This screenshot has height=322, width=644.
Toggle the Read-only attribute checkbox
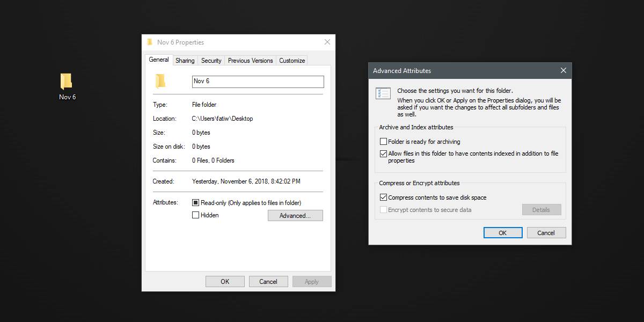pyautogui.click(x=195, y=203)
